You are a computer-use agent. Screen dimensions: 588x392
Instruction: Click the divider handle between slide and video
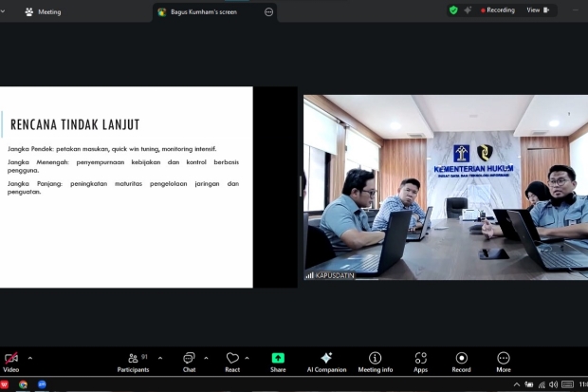click(x=301, y=187)
